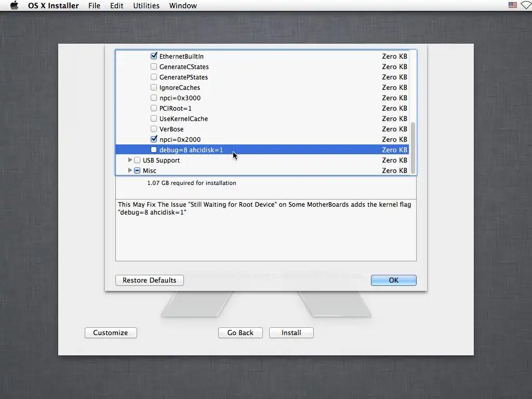532x399 pixels.
Task: Click the Restore Defaults button
Action: tap(150, 280)
